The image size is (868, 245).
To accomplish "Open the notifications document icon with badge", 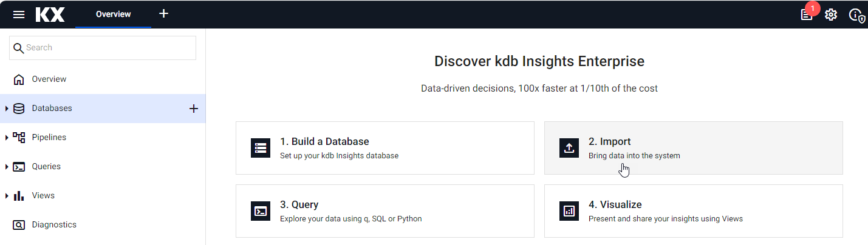I will [x=807, y=14].
